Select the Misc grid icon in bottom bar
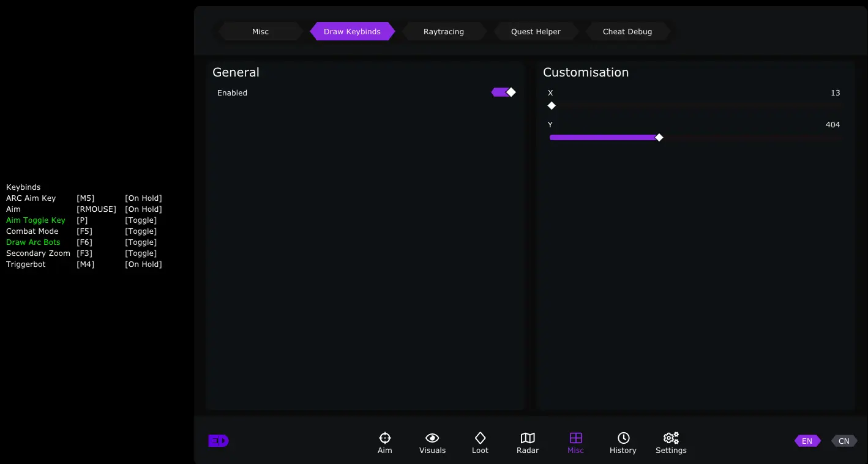Viewport: 868px width, 464px height. click(x=575, y=443)
